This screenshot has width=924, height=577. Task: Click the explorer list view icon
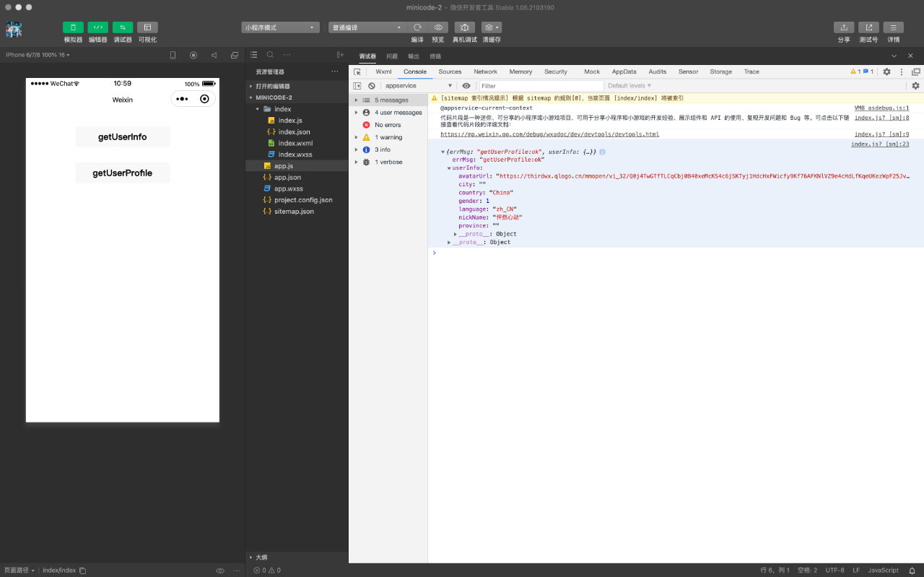click(x=253, y=55)
